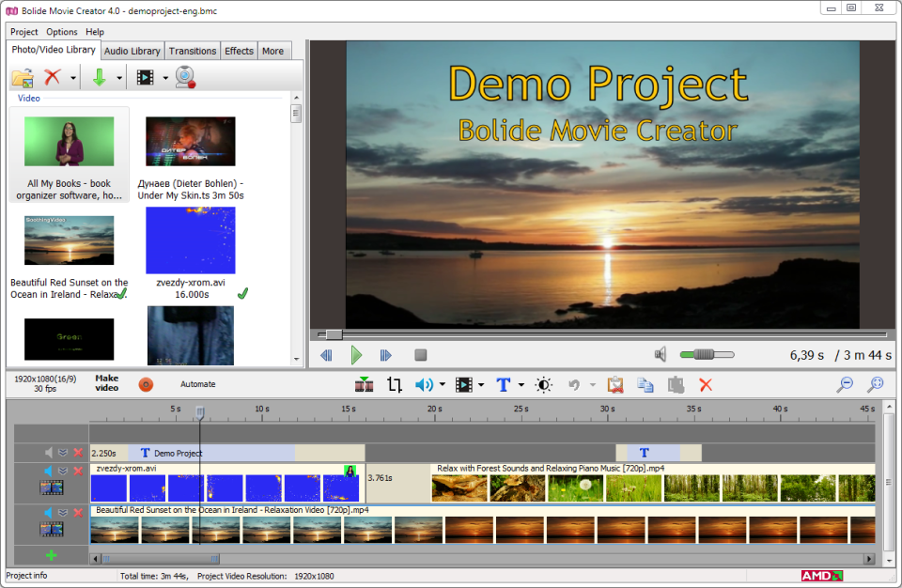Image resolution: width=902 pixels, height=588 pixels.
Task: Adjust the preview volume slider
Action: click(707, 354)
